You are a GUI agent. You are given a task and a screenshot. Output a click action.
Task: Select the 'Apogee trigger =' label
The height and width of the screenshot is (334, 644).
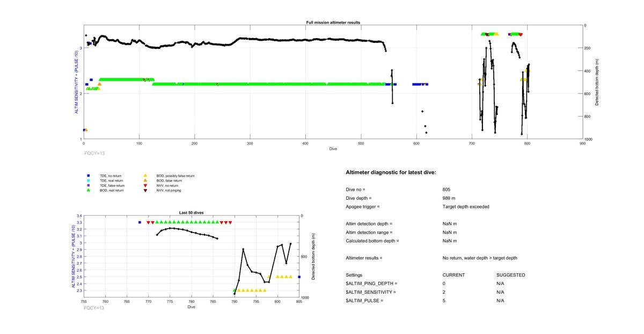[363, 207]
